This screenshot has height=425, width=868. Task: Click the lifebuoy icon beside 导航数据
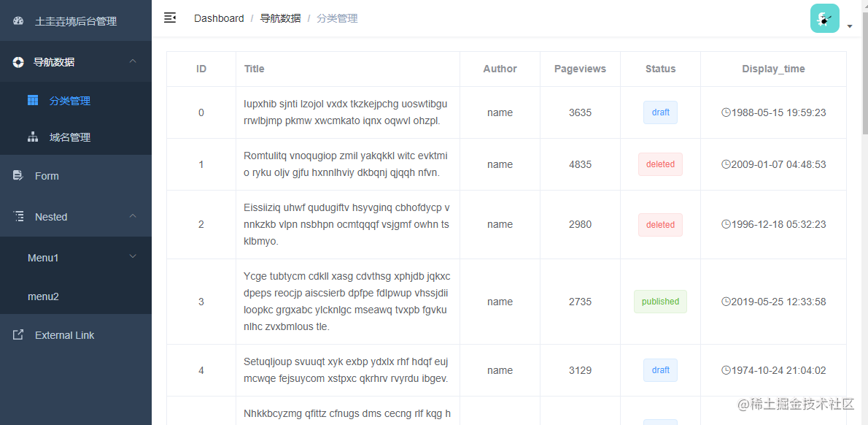click(x=18, y=61)
